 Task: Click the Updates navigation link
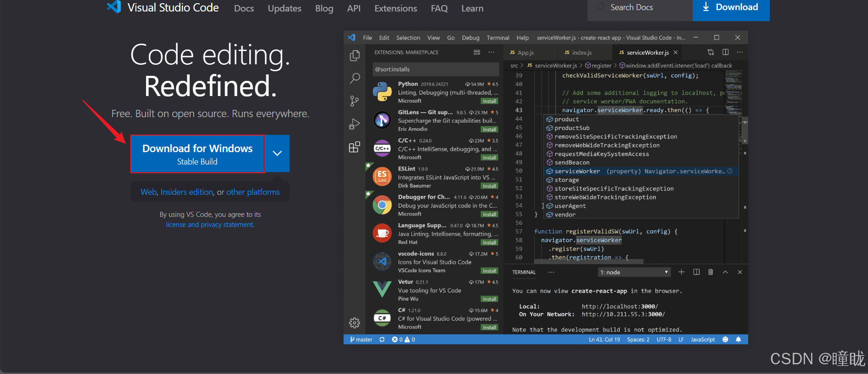[x=285, y=8]
